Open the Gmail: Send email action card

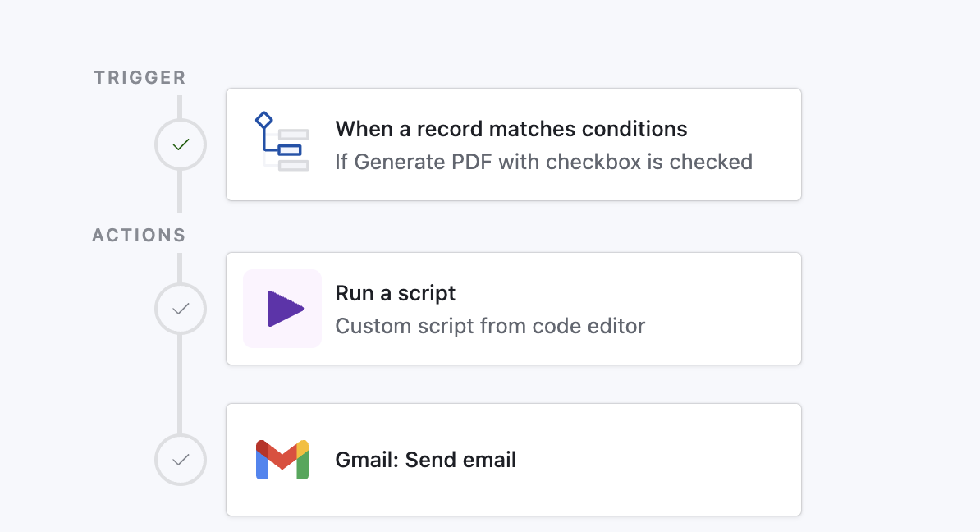tap(513, 460)
